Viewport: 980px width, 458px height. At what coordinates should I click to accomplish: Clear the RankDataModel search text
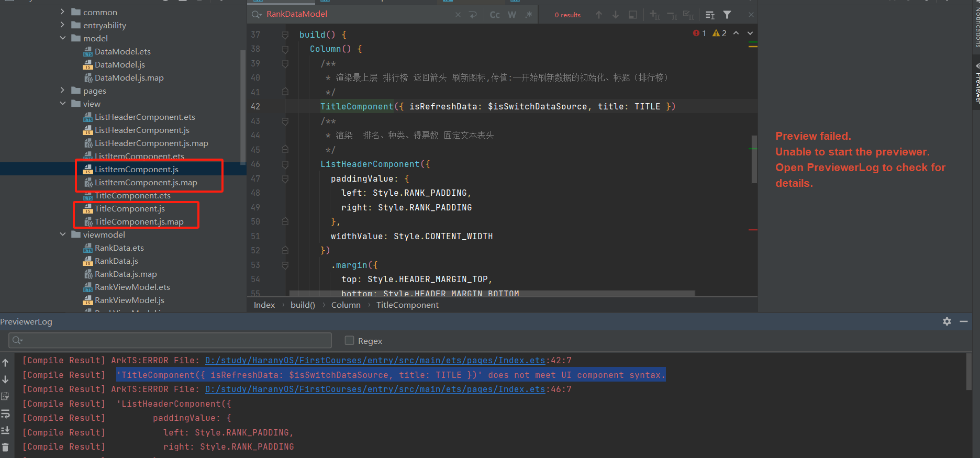pos(458,15)
